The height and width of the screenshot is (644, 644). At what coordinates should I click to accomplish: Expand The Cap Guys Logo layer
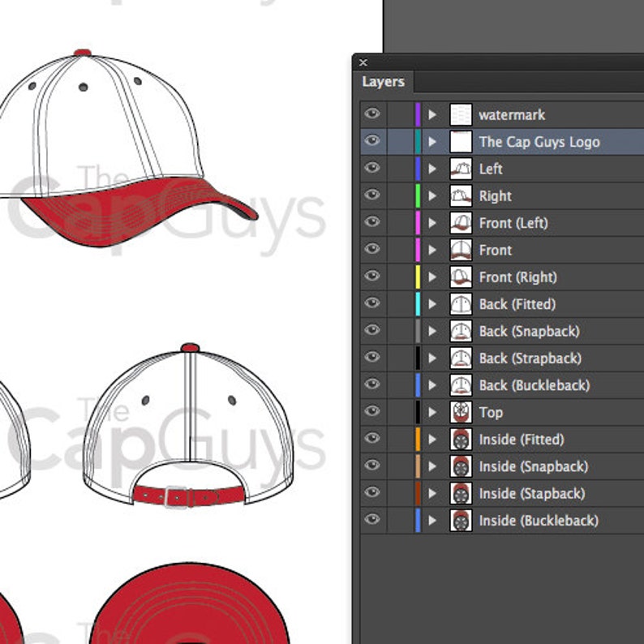(432, 142)
